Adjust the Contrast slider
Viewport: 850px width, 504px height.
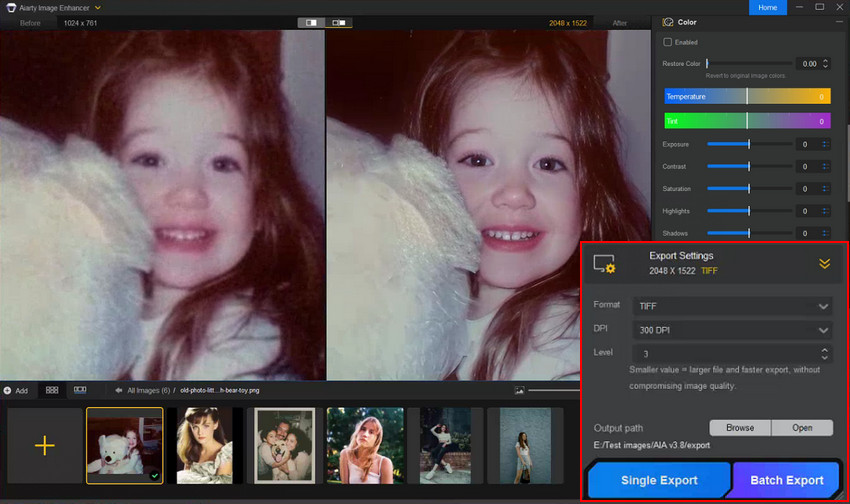click(x=749, y=166)
